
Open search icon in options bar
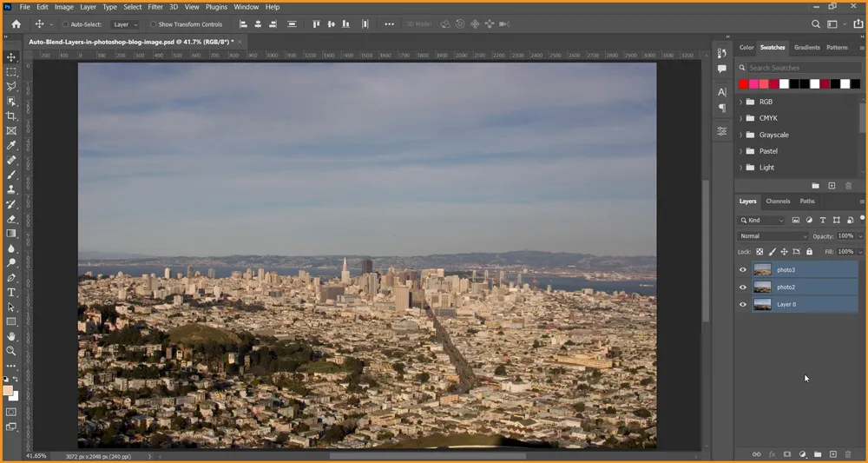(815, 23)
